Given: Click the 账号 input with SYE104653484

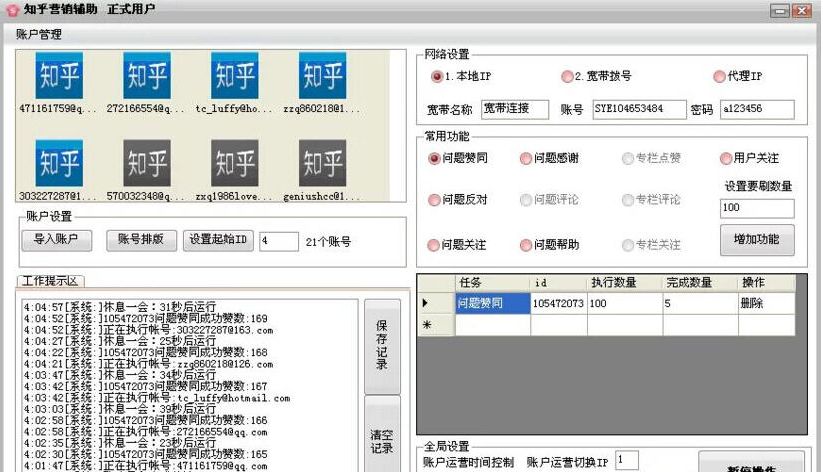Looking at the screenshot, I should point(639,109).
